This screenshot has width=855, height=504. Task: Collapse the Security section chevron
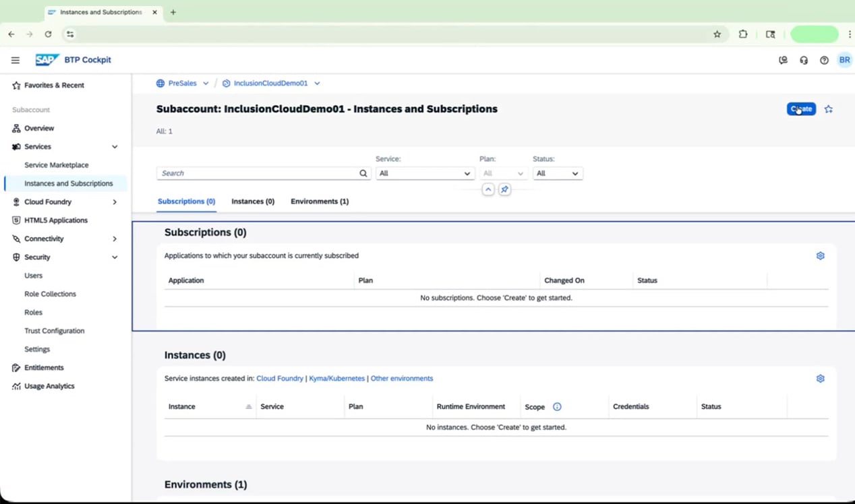tap(115, 257)
